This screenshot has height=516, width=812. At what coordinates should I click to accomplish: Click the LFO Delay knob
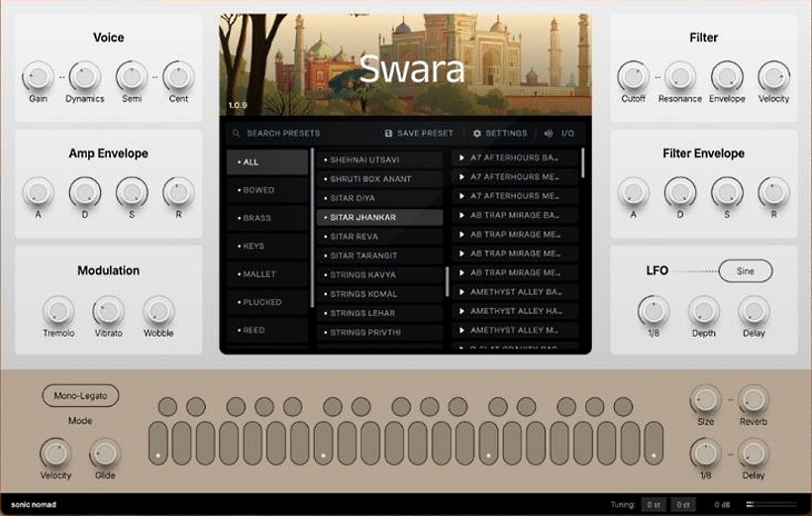coord(754,311)
